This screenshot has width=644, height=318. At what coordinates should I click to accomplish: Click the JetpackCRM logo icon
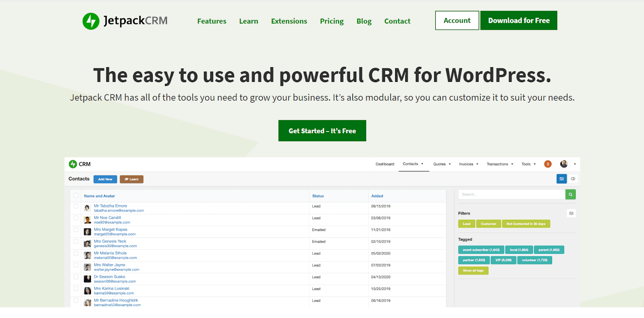[91, 21]
